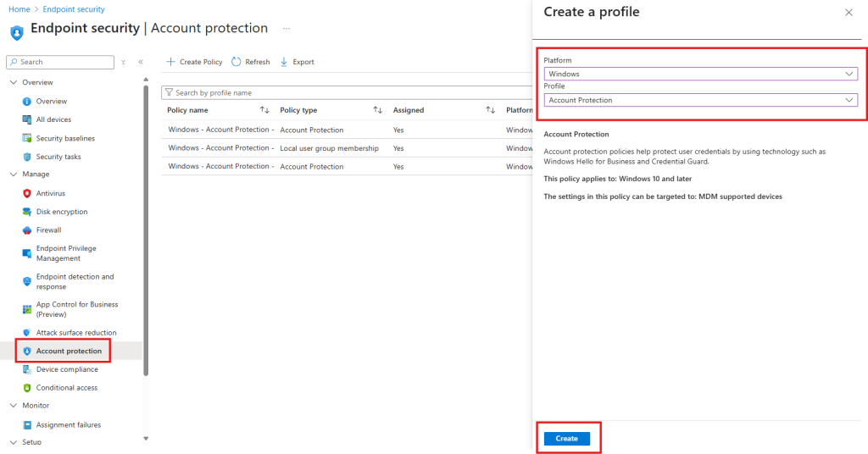Click the Disk encryption icon
868x454 pixels.
26,211
